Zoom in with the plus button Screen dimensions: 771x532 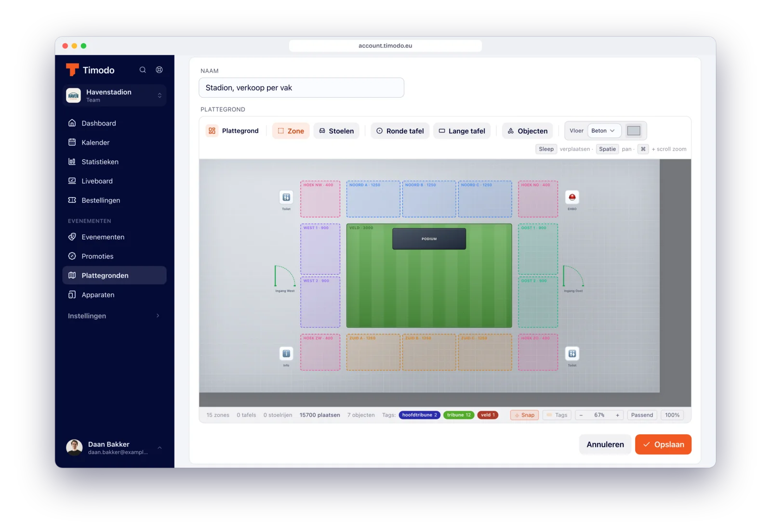[x=617, y=415]
